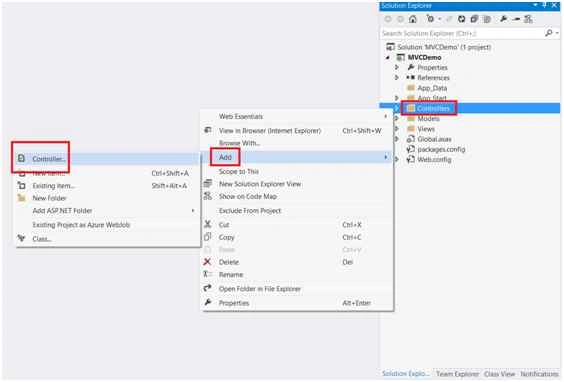
Task: Choose Rename in the context menu
Action: pos(231,275)
